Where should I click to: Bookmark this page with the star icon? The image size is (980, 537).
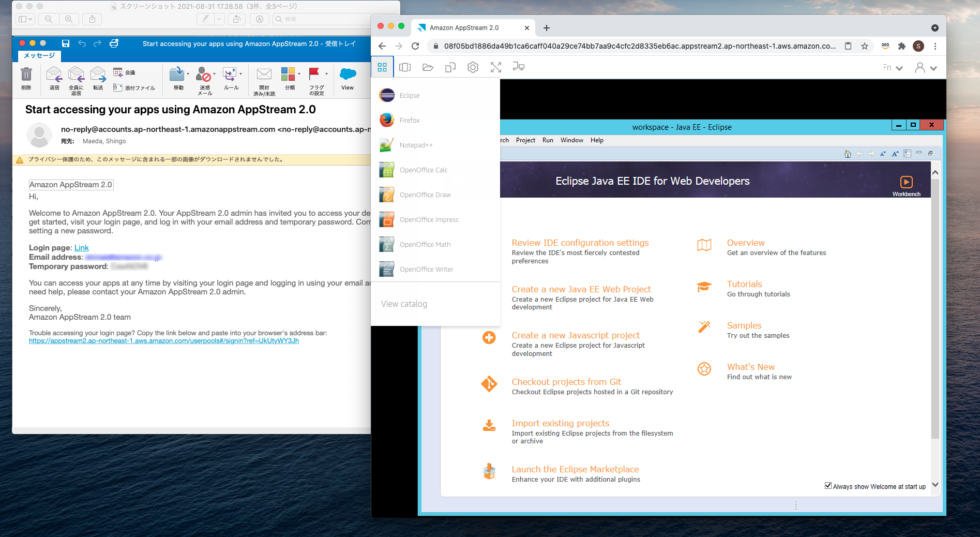(x=865, y=46)
